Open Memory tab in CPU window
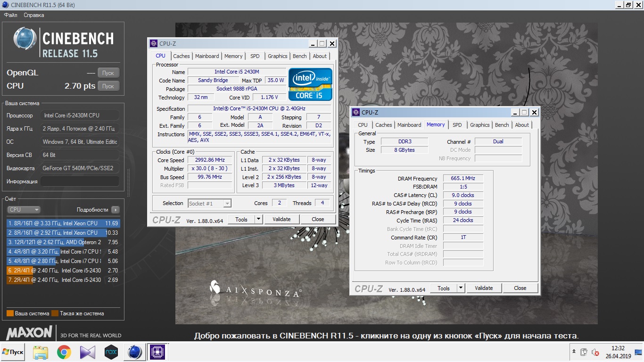This screenshot has height=362, width=644. (x=233, y=56)
